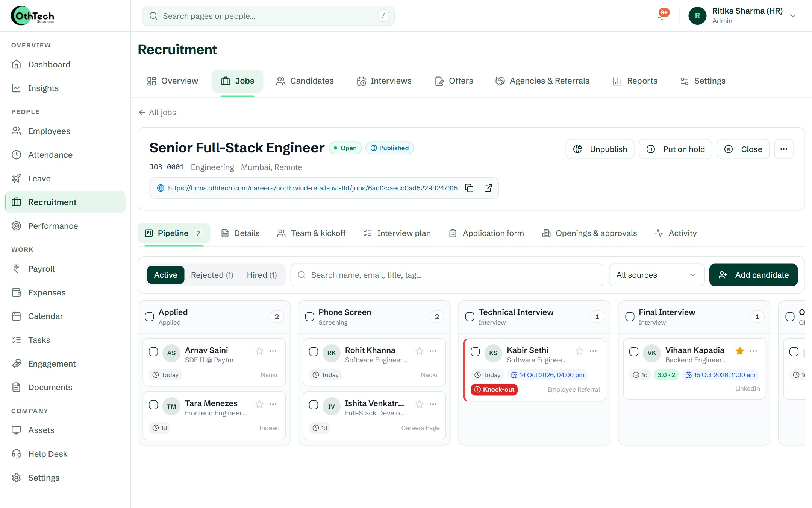The image size is (812, 508).
Task: Click Add candidate button
Action: [x=753, y=275]
